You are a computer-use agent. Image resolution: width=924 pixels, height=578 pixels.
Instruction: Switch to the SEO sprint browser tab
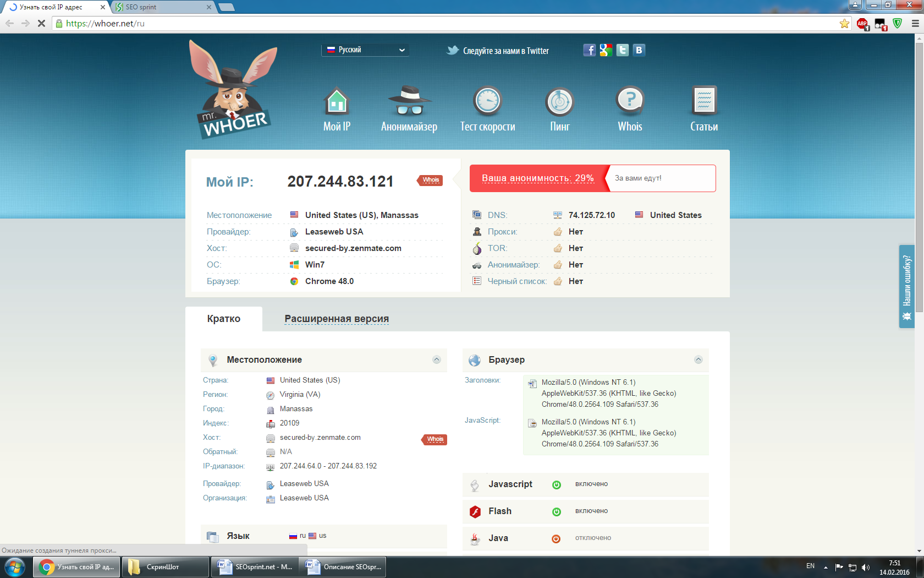pos(163,7)
